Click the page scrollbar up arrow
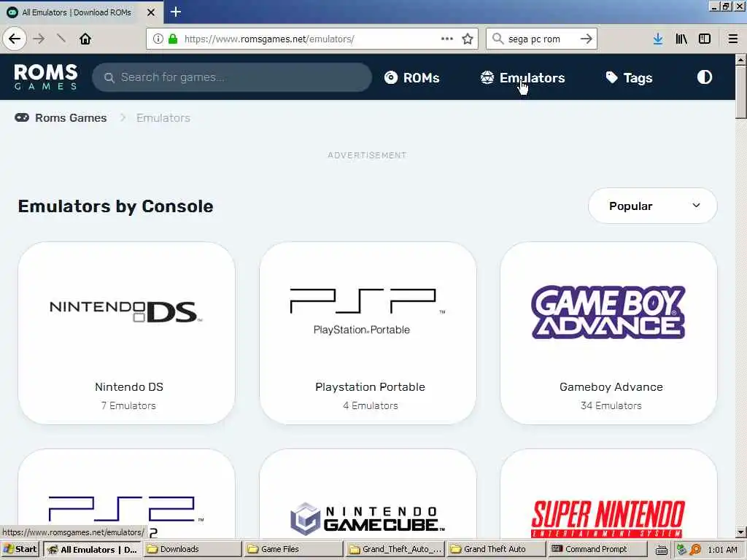 pyautogui.click(x=741, y=60)
